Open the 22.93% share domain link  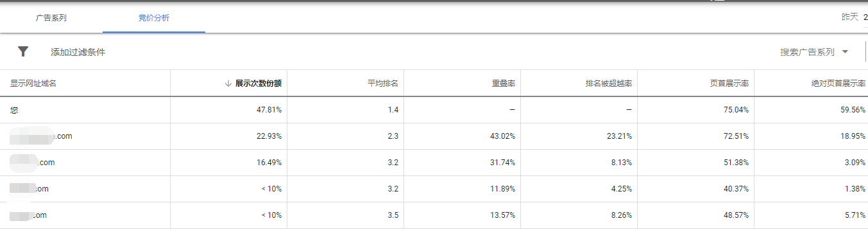point(40,136)
